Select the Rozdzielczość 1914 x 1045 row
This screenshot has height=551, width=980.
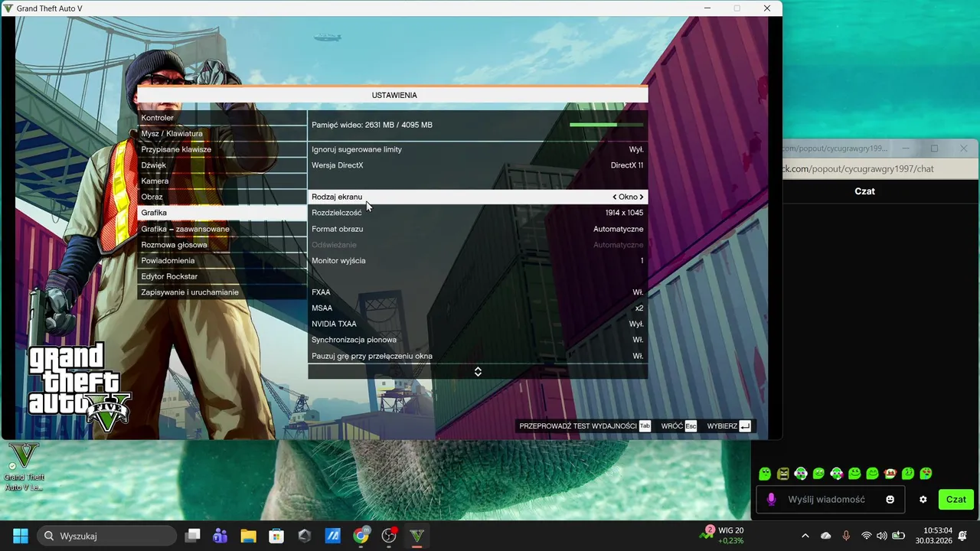tap(478, 213)
